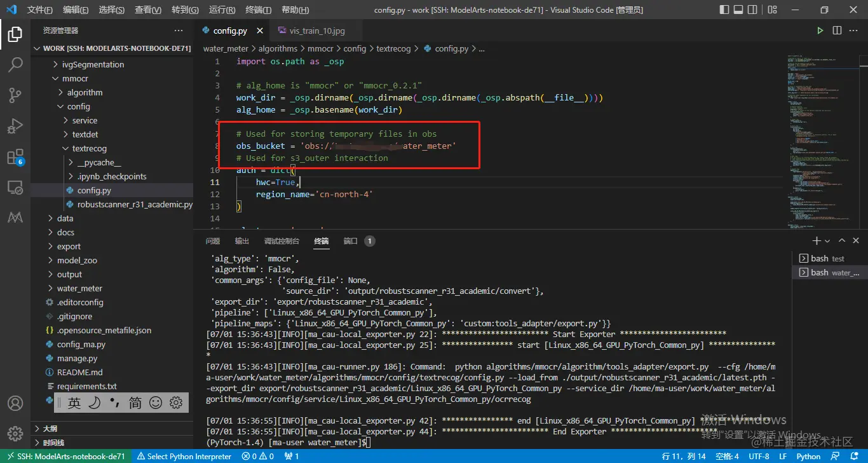Expand the ivgSegmentation folder
This screenshot has height=463, width=868.
[112, 64]
